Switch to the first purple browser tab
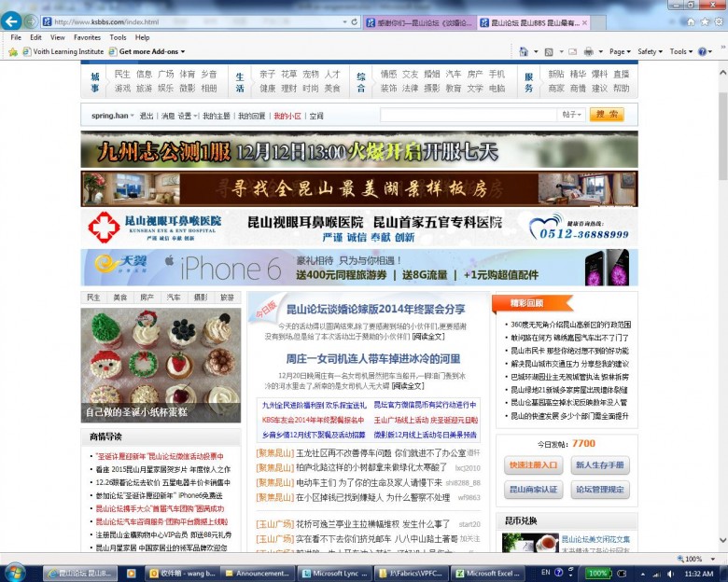Screen dimensions: 728x582 point(419,22)
